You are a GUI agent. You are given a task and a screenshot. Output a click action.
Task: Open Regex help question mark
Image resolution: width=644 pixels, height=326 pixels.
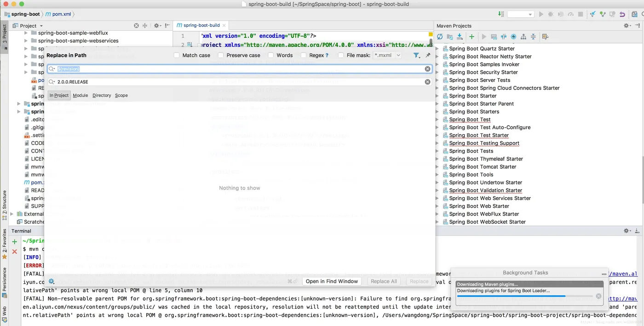(x=327, y=55)
